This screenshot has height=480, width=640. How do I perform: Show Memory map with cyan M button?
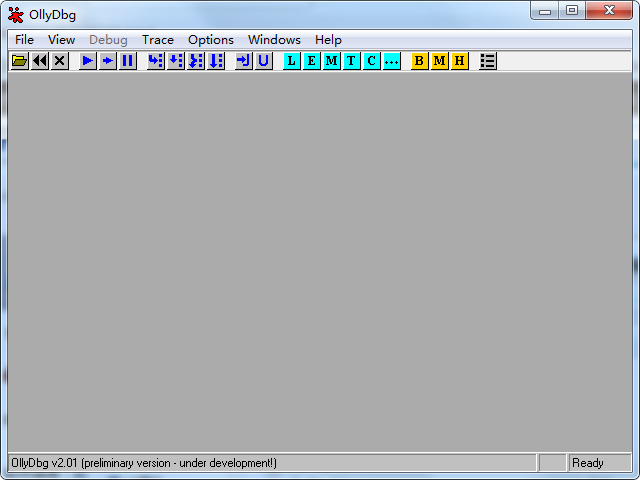click(332, 61)
